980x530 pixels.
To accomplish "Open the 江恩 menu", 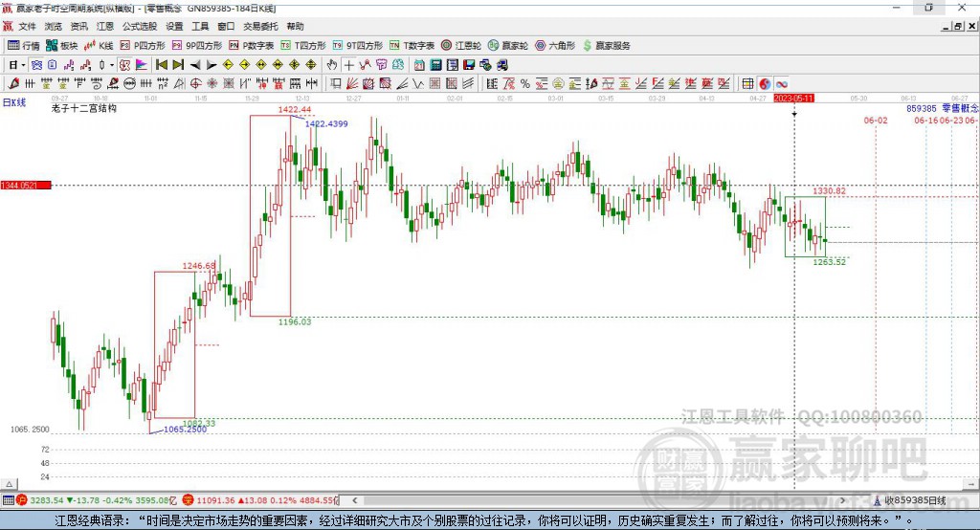I will point(105,26).
